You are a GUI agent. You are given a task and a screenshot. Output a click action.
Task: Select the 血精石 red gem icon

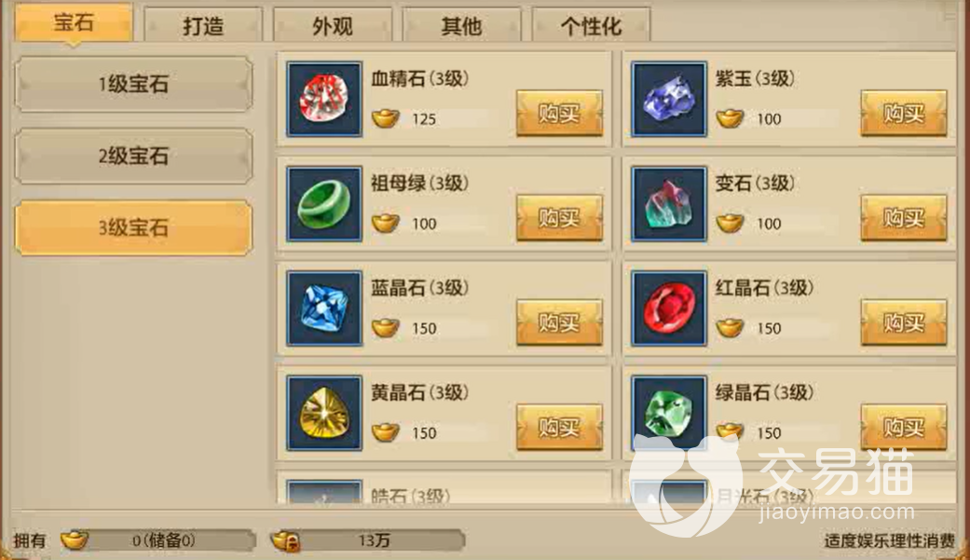324,99
